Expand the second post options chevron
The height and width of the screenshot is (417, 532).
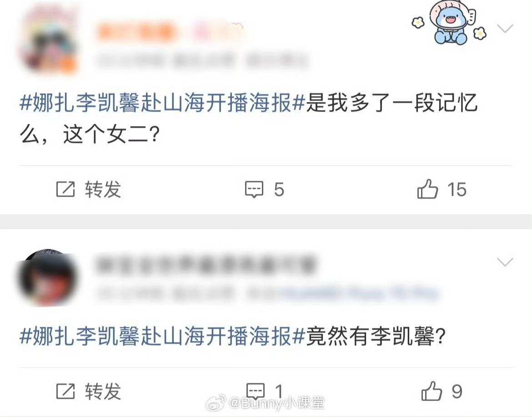tap(505, 262)
